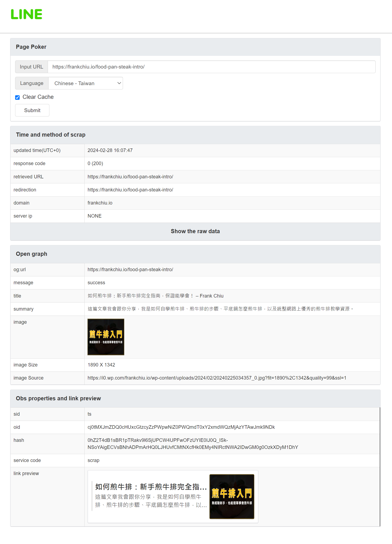Click the Input URL text field
The image size is (392, 544).
[211, 67]
